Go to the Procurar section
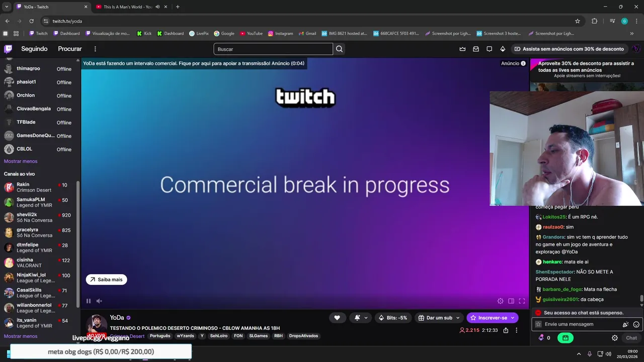 pos(70,49)
